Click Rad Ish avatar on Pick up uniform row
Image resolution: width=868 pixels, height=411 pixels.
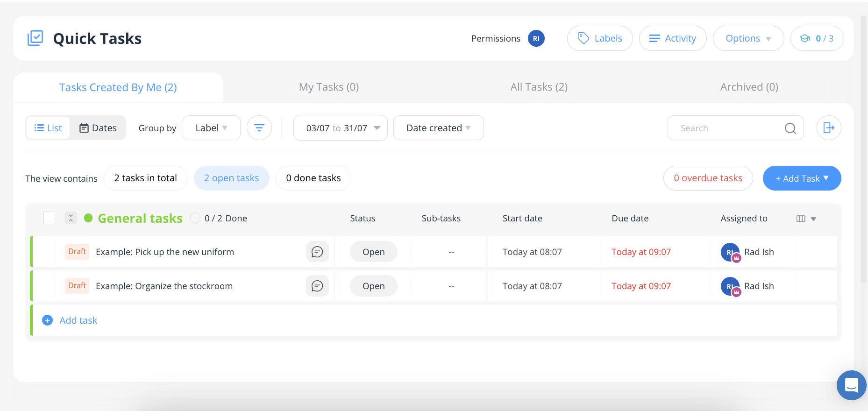730,252
